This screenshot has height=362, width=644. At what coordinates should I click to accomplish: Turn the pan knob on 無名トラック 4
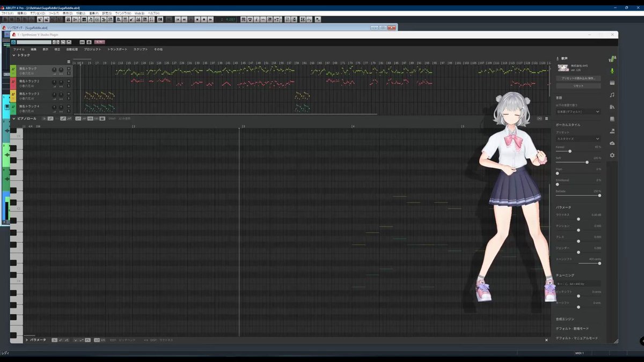click(61, 107)
